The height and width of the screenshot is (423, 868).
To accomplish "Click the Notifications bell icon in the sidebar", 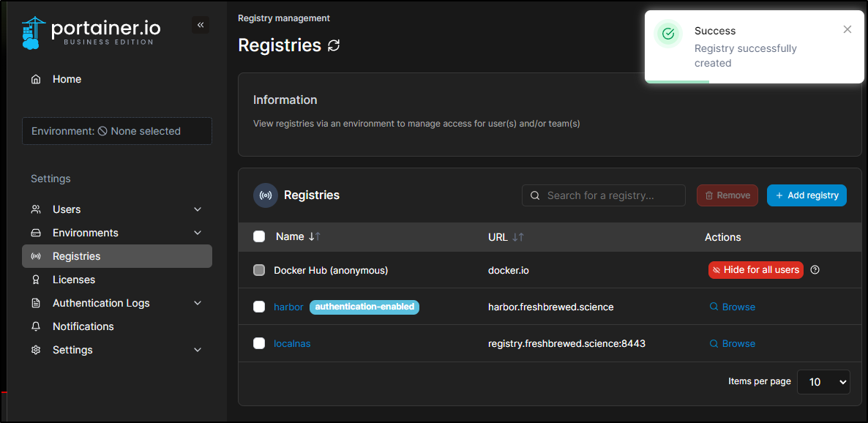I will [x=36, y=326].
